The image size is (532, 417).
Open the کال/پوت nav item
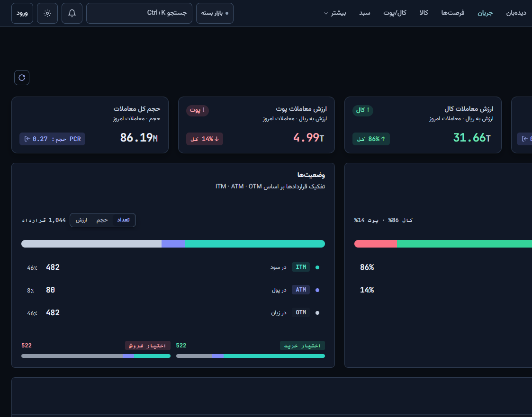point(395,13)
